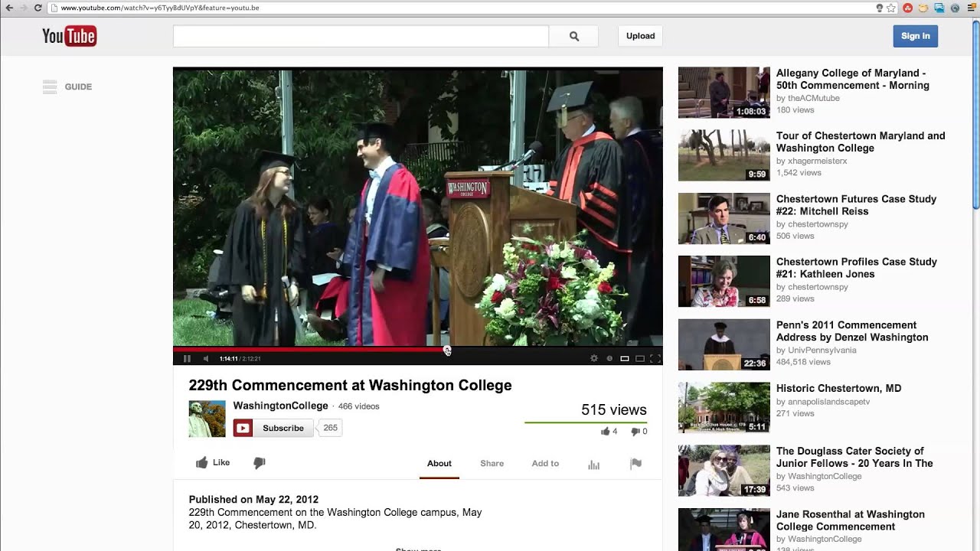
Task: Switch player to small size view
Action: 625,358
